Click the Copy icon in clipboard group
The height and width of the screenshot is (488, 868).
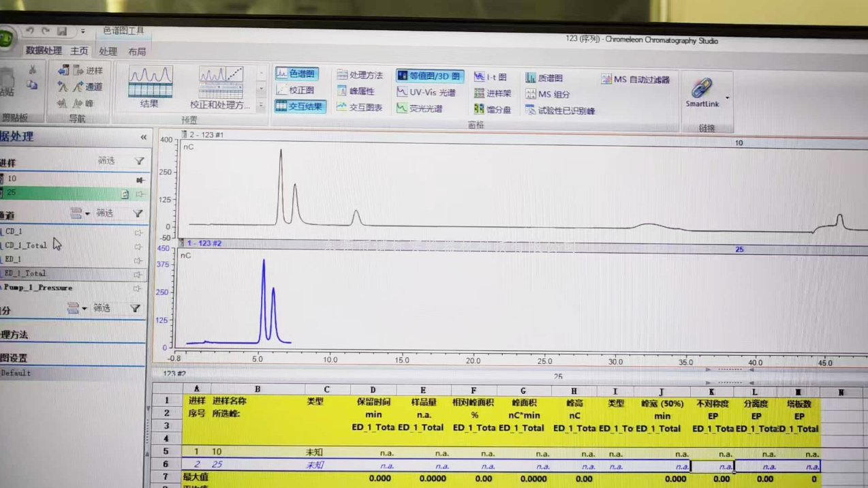(x=32, y=85)
